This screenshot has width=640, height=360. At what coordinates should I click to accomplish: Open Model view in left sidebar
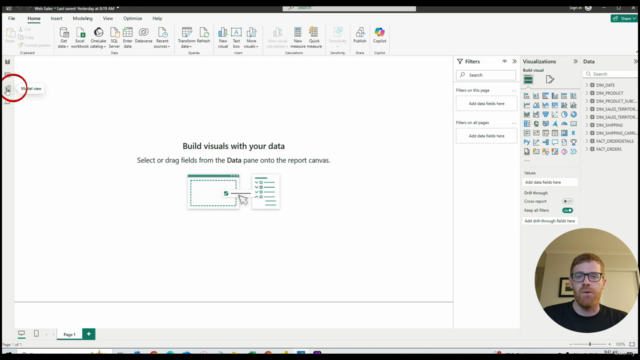pos(7,89)
